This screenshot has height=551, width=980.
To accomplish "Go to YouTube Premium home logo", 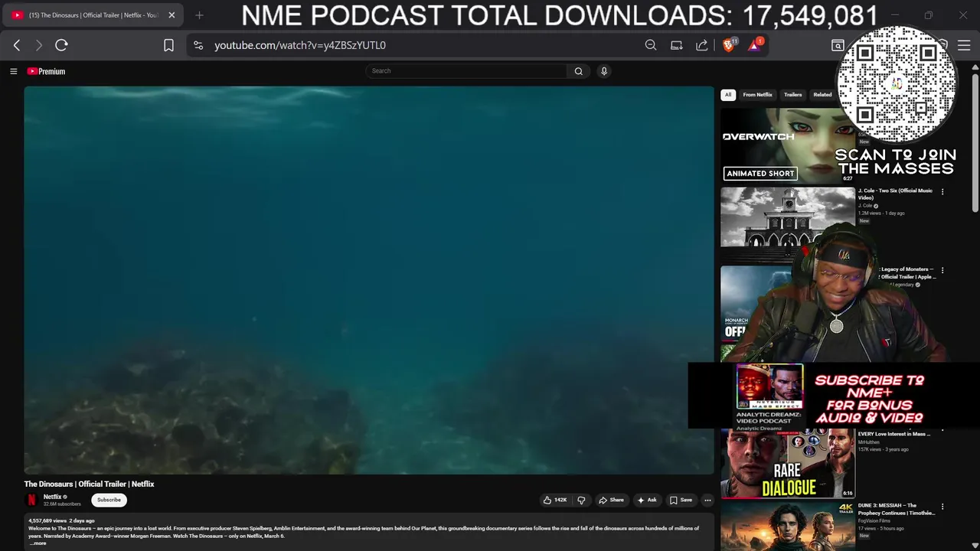I will [46, 71].
